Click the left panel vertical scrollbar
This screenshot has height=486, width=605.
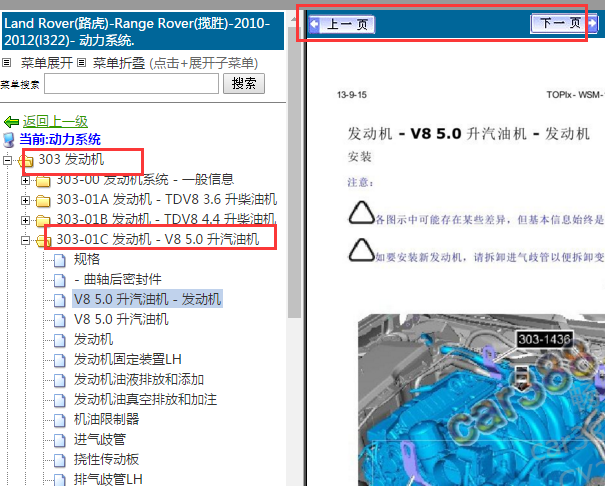(294, 170)
